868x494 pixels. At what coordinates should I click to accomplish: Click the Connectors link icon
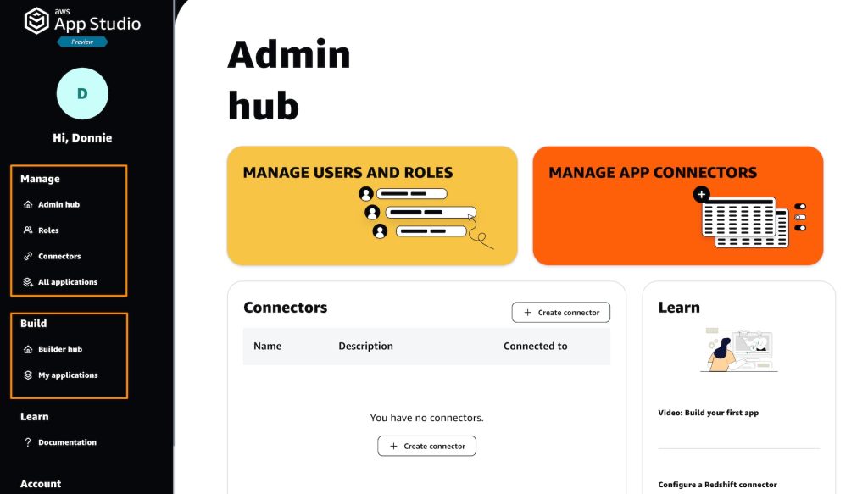pos(28,256)
